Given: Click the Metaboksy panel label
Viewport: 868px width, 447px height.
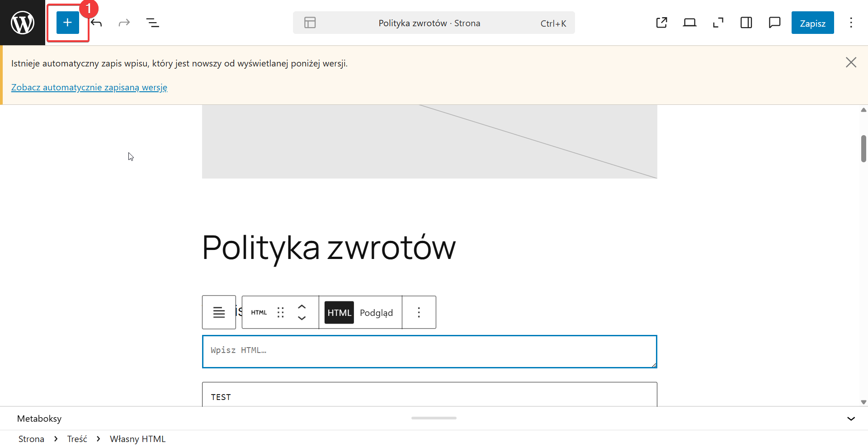Looking at the screenshot, I should click(39, 419).
